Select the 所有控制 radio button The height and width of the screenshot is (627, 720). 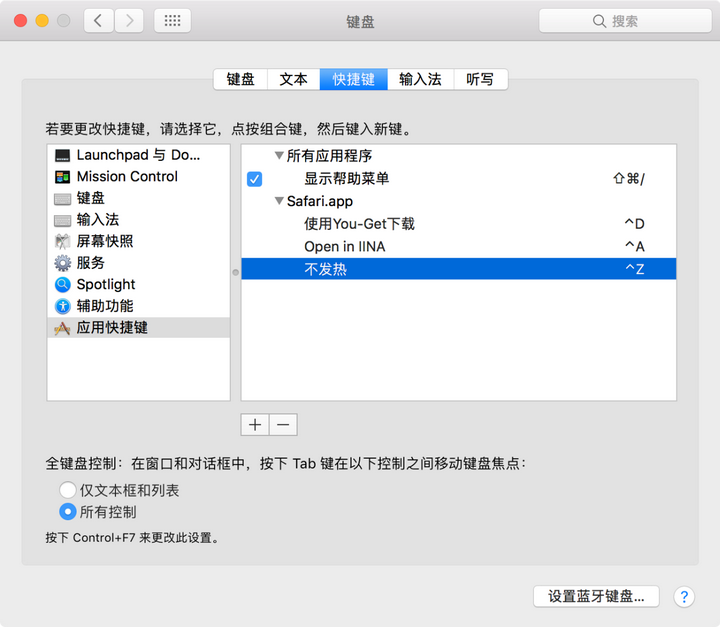coord(68,512)
